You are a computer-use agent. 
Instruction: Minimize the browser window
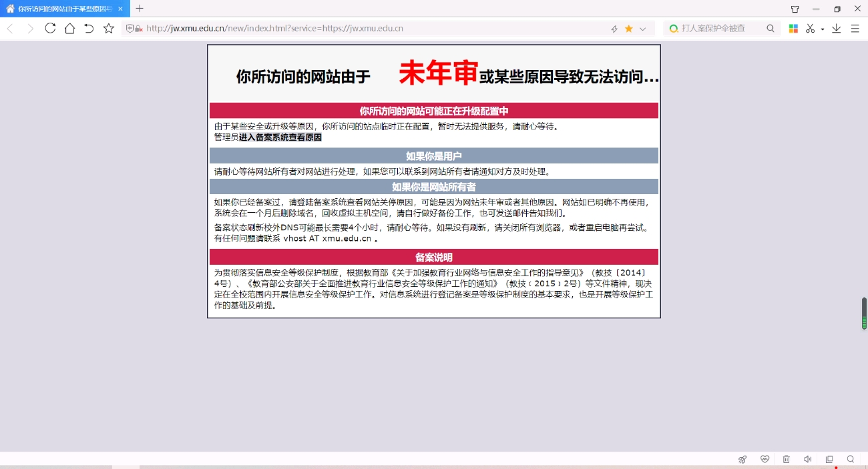pos(816,9)
